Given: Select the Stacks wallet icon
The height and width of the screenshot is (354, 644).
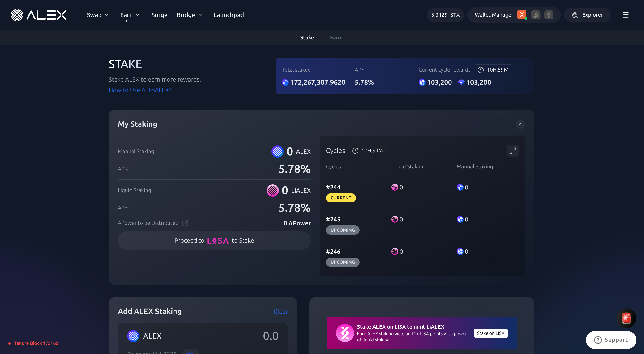Looking at the screenshot, I should pyautogui.click(x=522, y=15).
